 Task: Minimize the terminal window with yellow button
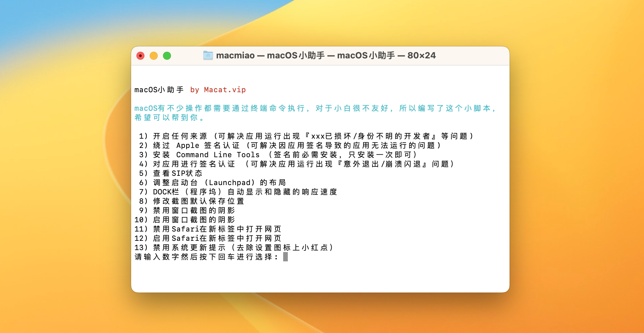coord(154,56)
